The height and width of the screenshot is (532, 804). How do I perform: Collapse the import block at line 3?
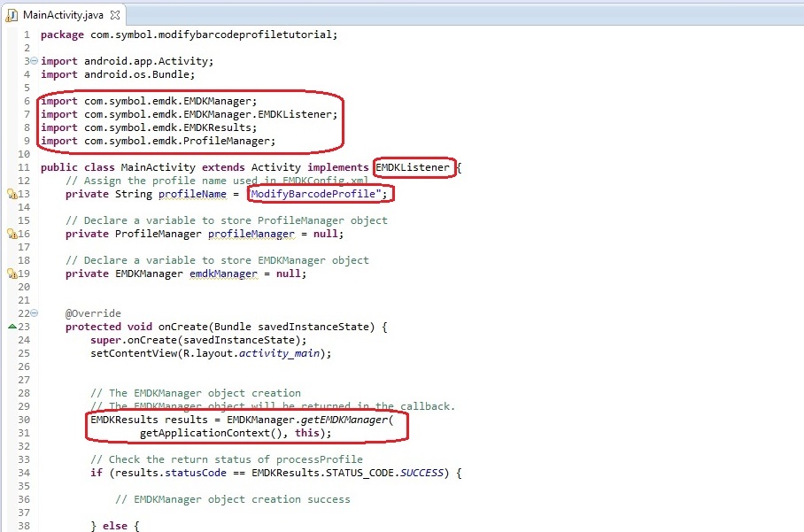pyautogui.click(x=34, y=61)
